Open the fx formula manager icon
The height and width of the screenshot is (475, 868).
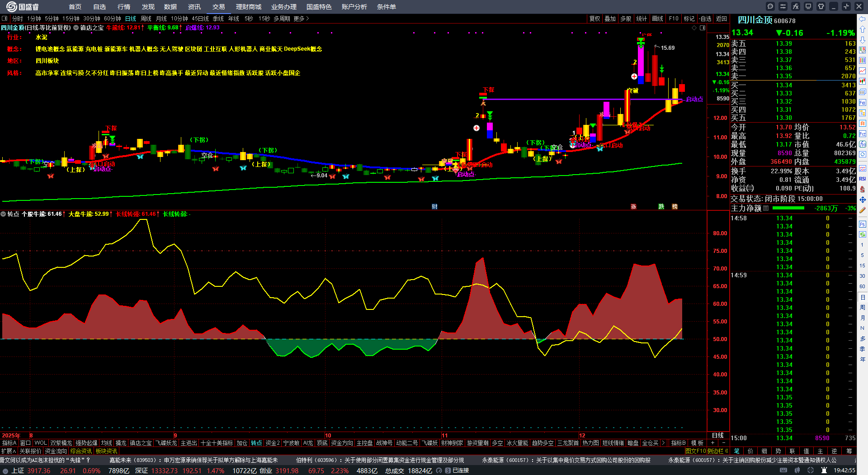pos(796,6)
